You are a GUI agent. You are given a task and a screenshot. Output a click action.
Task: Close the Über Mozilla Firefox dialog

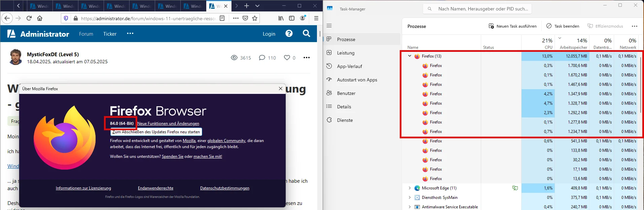[281, 89]
